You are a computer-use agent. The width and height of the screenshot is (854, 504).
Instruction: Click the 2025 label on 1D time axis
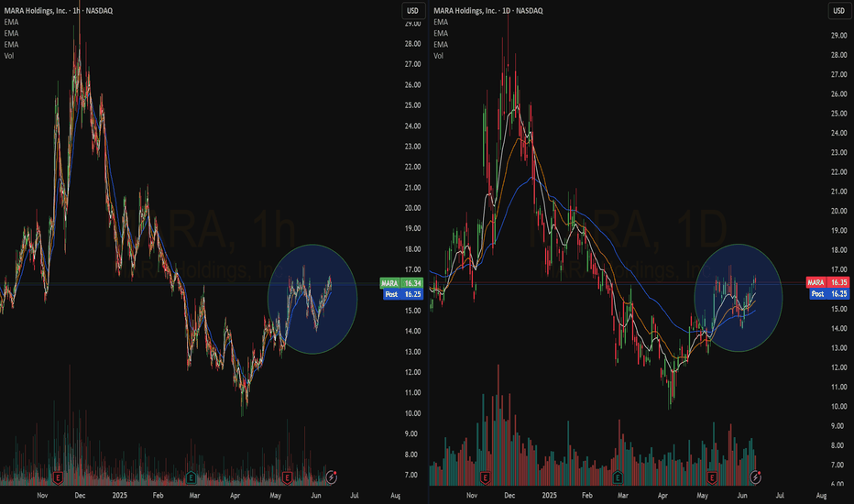click(x=550, y=495)
